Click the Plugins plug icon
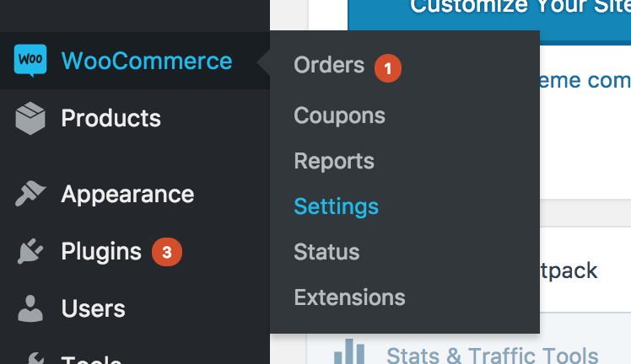 [30, 251]
